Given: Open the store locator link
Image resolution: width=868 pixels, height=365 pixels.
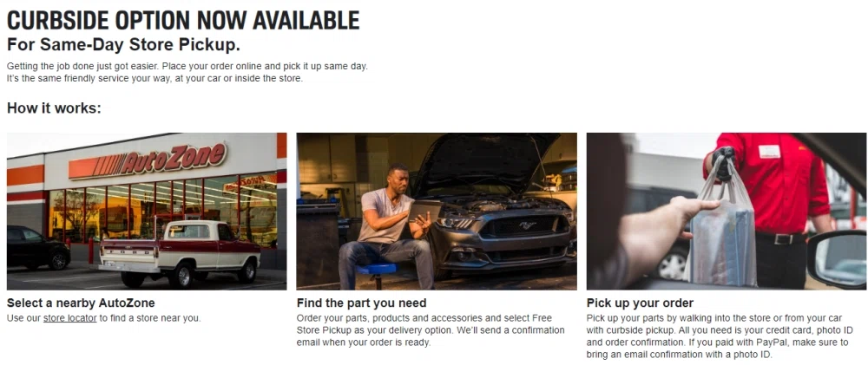Looking at the screenshot, I should 69,318.
